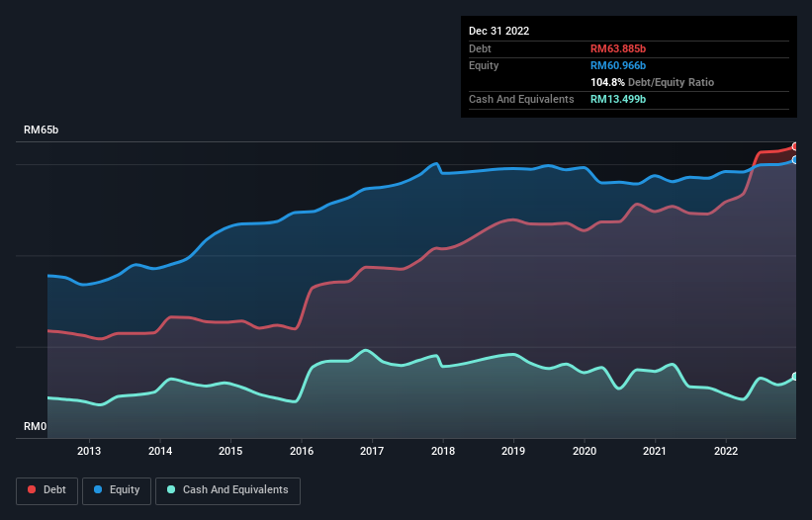The width and height of the screenshot is (812, 520).
Task: Click the RM65b y-axis label
Action: [41, 130]
